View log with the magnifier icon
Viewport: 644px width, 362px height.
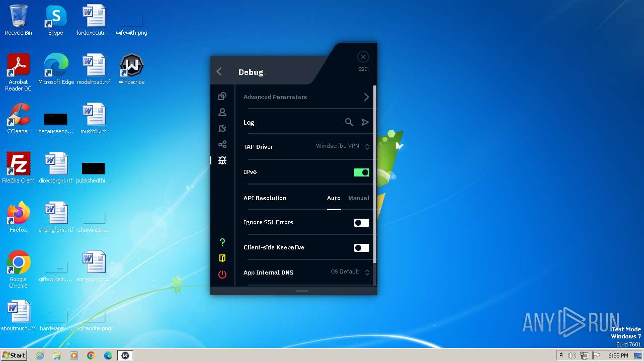pos(349,122)
